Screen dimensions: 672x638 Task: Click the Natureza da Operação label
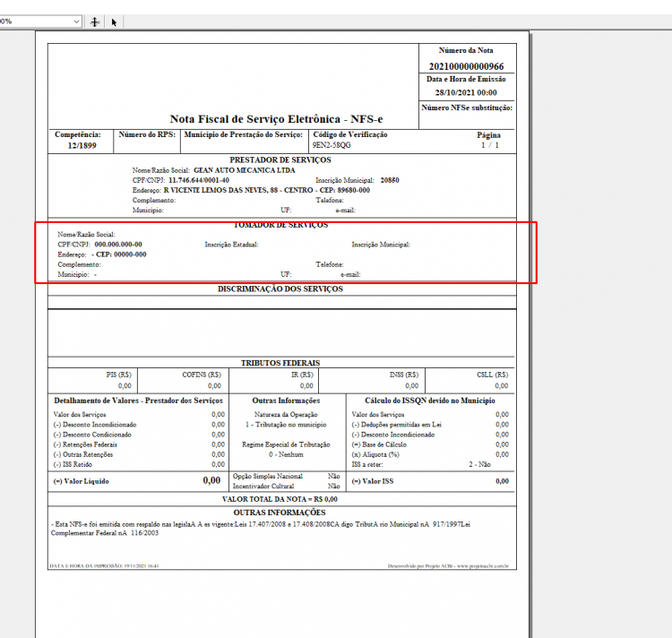[x=286, y=415]
